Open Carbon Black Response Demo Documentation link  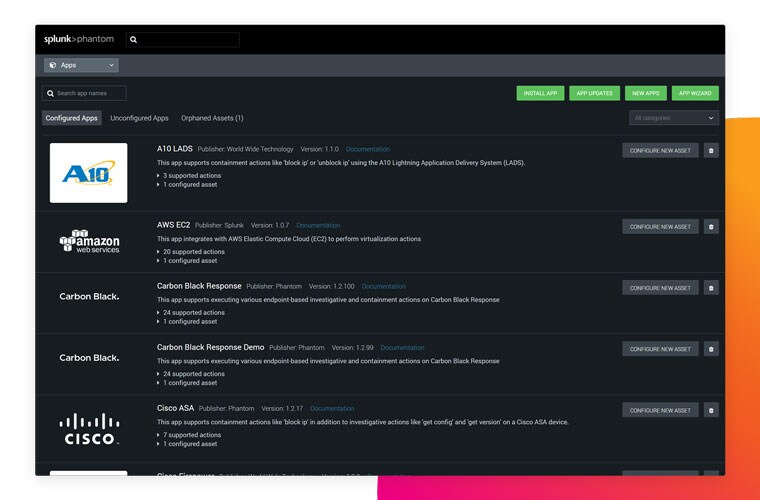pos(402,347)
